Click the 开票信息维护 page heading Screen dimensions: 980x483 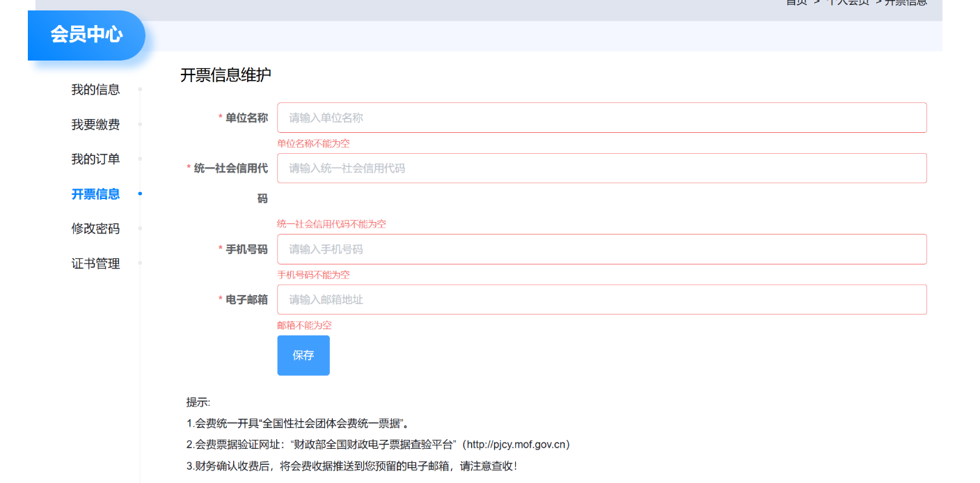[226, 75]
